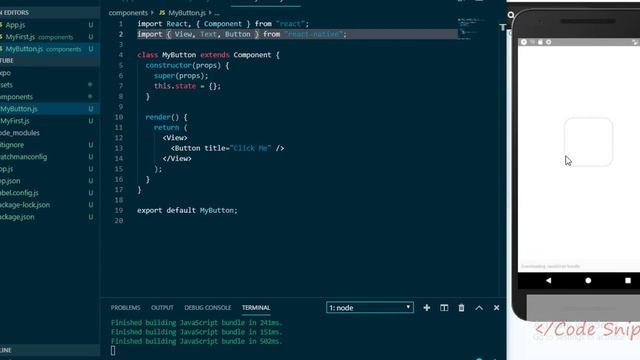The width and height of the screenshot is (640, 360).
Task: Open the package-lock.json file
Action: pos(25,205)
